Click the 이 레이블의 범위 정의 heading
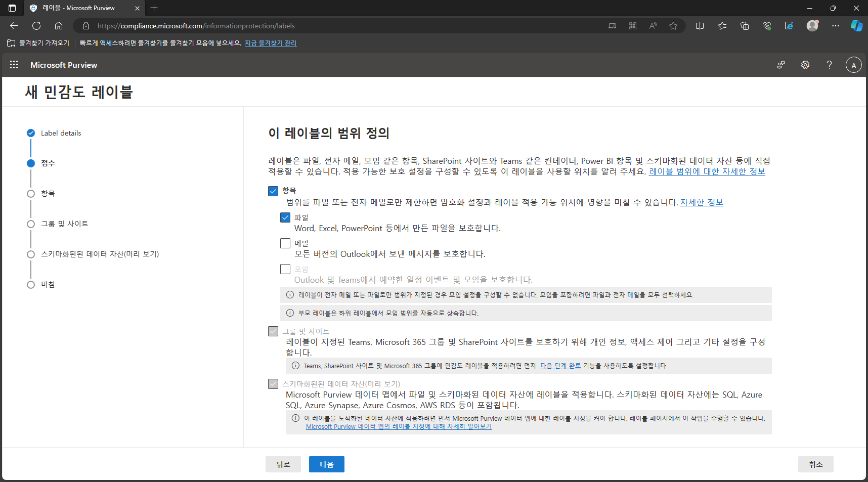The width and height of the screenshot is (868, 482). point(329,133)
